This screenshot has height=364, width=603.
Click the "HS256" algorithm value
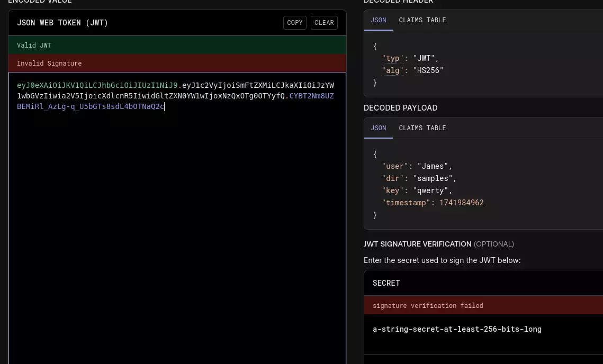(x=428, y=70)
